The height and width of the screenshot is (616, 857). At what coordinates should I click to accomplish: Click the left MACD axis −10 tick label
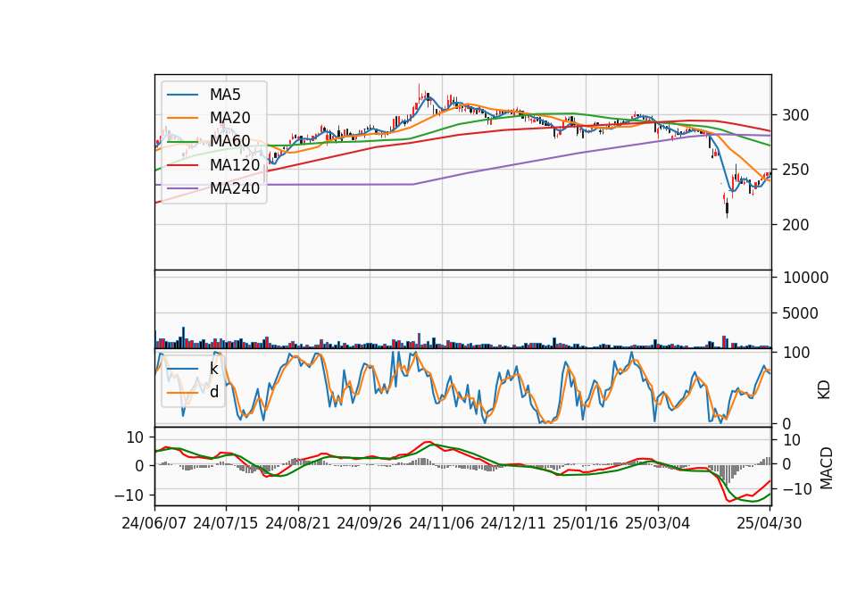click(x=129, y=495)
